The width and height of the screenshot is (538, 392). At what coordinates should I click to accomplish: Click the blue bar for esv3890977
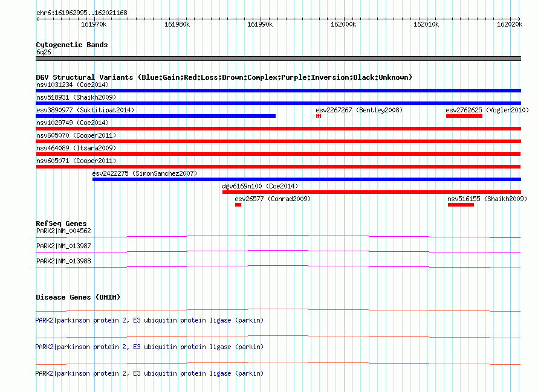pos(156,116)
